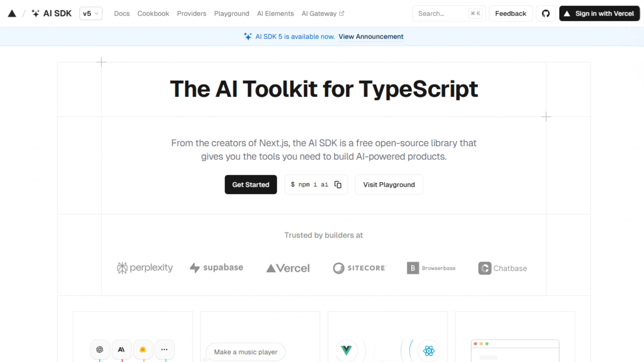Viewport: 644px width, 362px height.
Task: Click Visit Playground button
Action: point(389,185)
